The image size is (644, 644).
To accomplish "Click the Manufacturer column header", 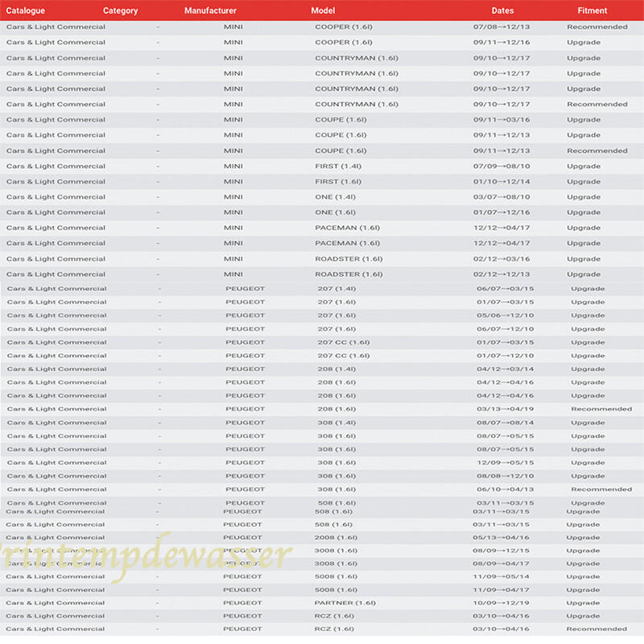I will pyautogui.click(x=210, y=10).
